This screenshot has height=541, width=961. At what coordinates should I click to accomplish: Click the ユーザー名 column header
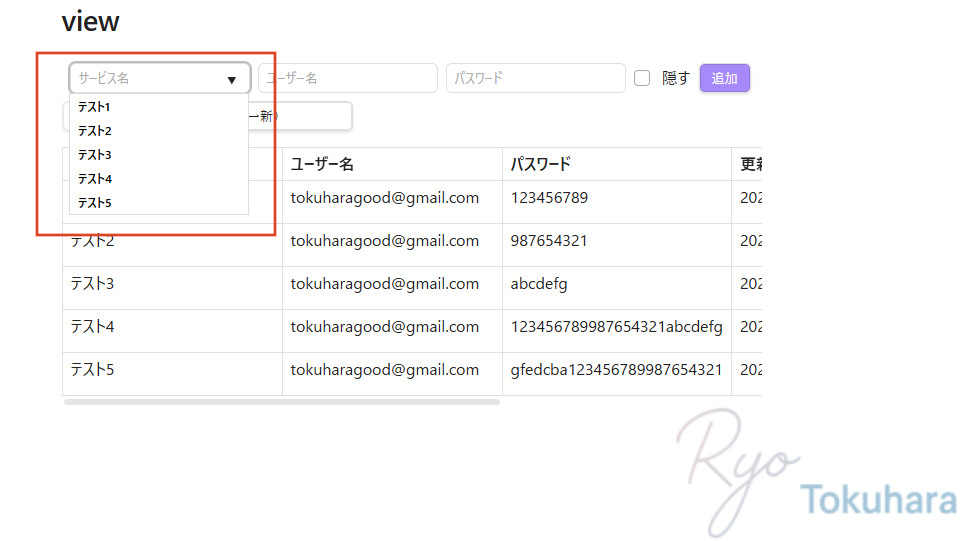(322, 164)
